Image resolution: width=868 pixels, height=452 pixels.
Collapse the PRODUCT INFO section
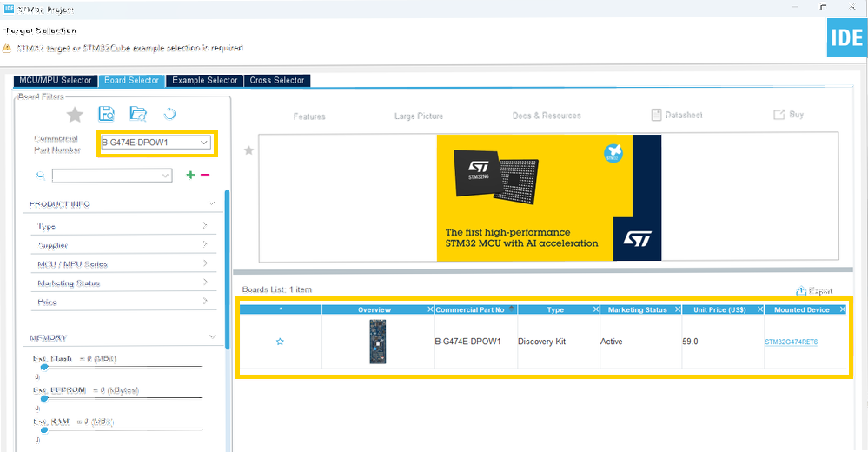click(211, 204)
